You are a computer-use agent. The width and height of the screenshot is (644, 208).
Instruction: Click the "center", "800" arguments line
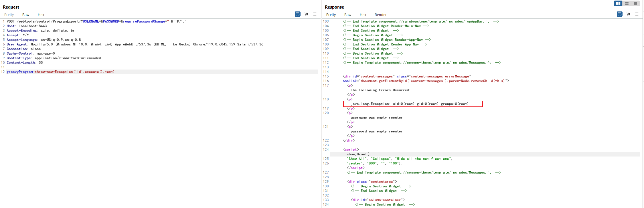[x=375, y=163]
